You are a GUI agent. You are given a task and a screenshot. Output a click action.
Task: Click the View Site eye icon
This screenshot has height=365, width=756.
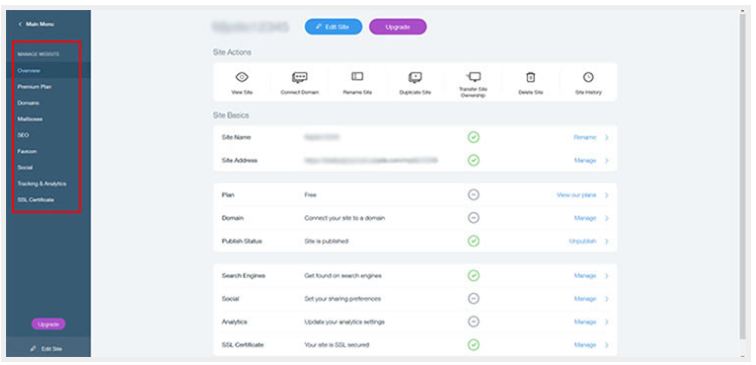click(x=242, y=77)
